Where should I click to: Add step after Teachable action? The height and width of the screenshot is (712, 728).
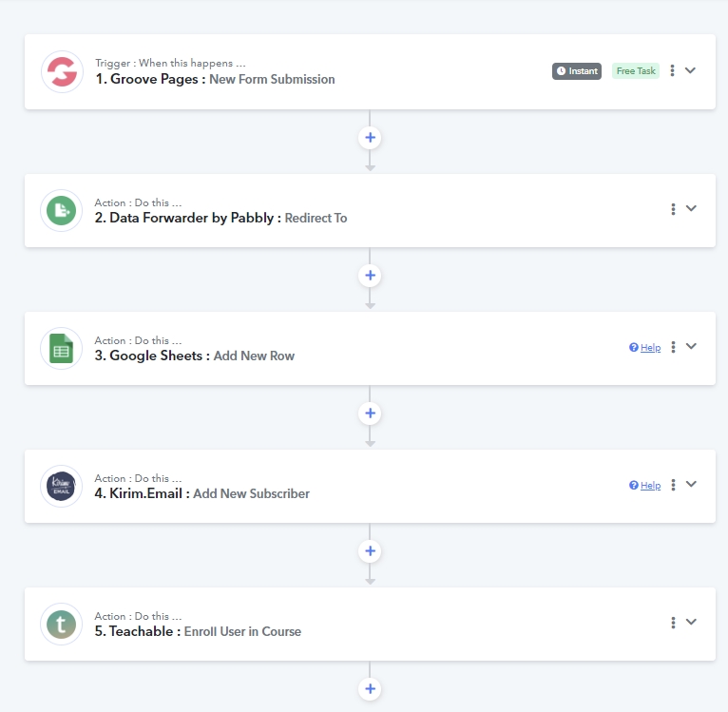[370, 689]
